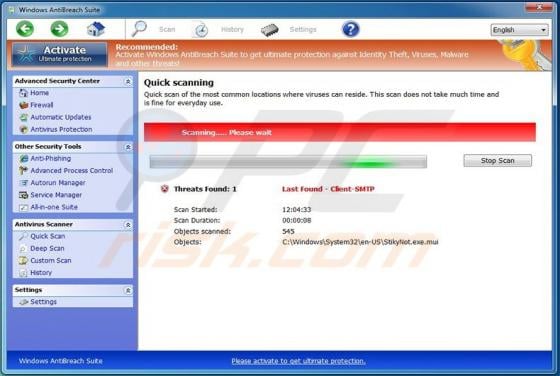The image size is (560, 376).
Task: Click the Service Manager icon
Action: click(24, 195)
